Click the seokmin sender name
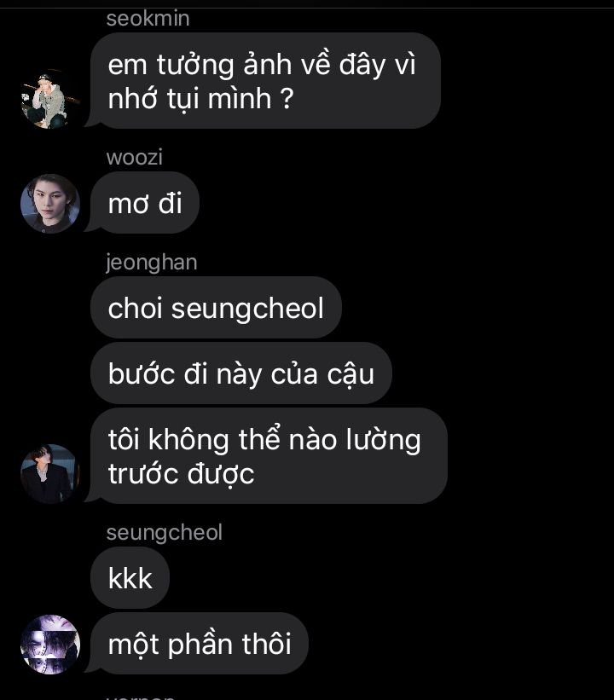The width and height of the screenshot is (614, 700). [148, 19]
